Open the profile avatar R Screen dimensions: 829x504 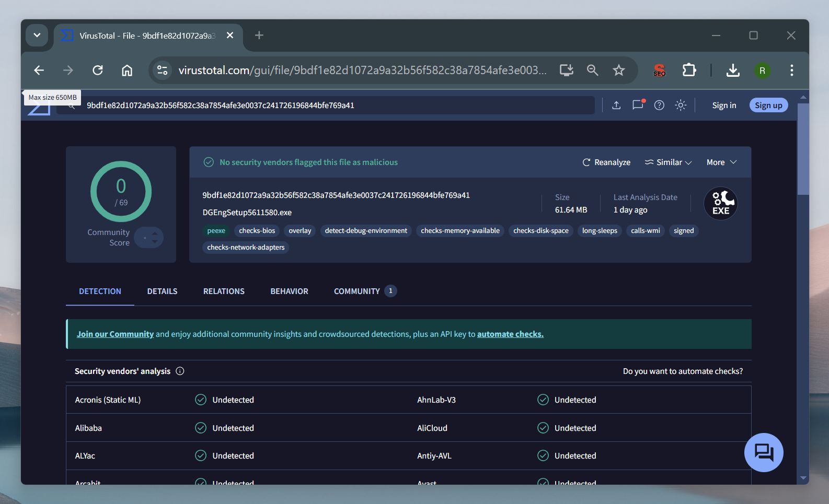pos(762,71)
